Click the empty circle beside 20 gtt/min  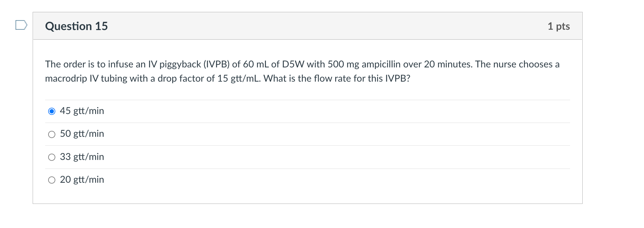point(51,180)
